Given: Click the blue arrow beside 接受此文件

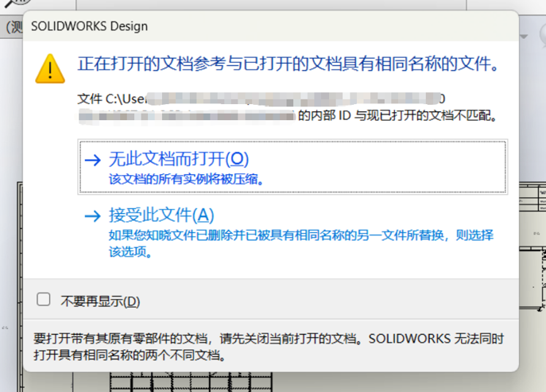Looking at the screenshot, I should click(93, 216).
